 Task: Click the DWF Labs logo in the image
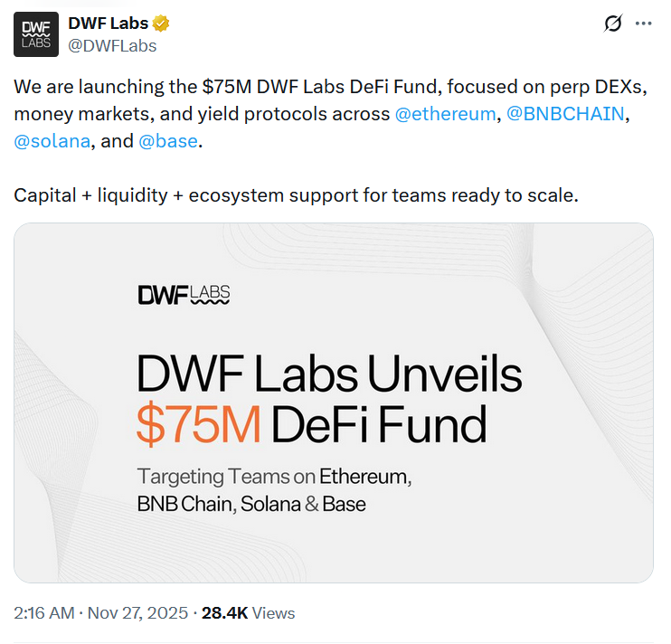coord(183,294)
